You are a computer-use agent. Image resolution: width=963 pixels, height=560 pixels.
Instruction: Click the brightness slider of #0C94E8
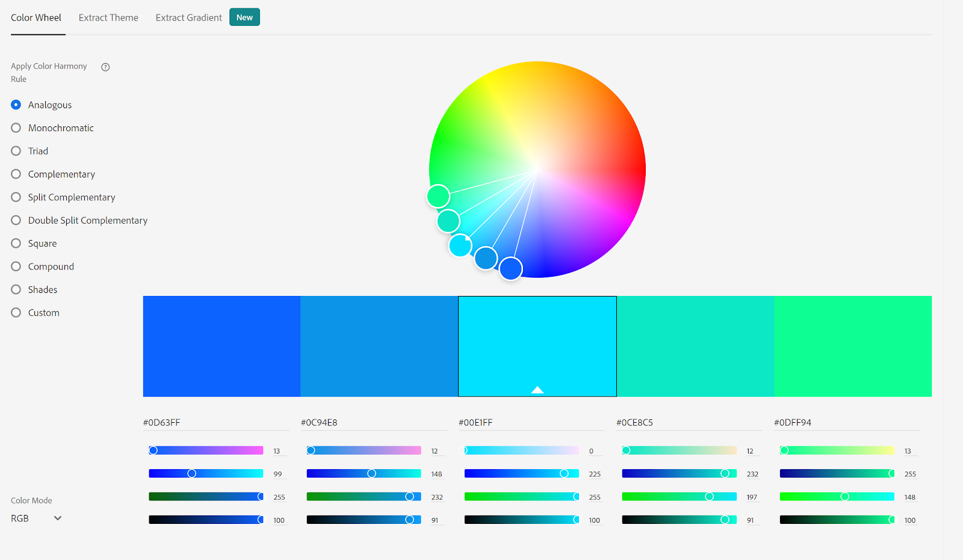tap(364, 520)
